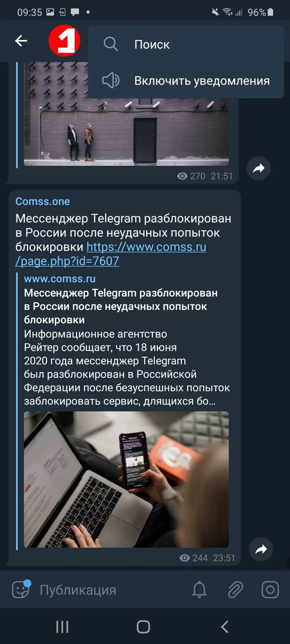290x644 pixels.
Task: Forward the security cameras post
Action: coord(258,168)
